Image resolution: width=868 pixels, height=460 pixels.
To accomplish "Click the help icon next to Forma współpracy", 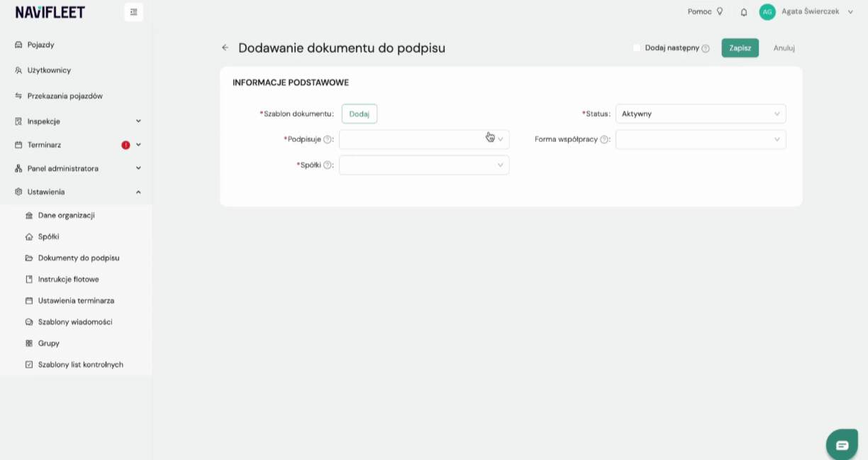I will [604, 140].
